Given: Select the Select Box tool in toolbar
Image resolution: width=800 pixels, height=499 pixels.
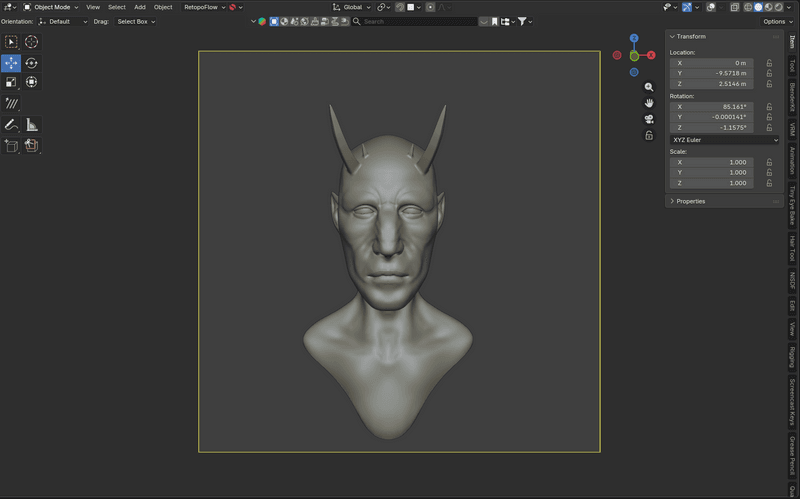Looking at the screenshot, I should [x=11, y=42].
